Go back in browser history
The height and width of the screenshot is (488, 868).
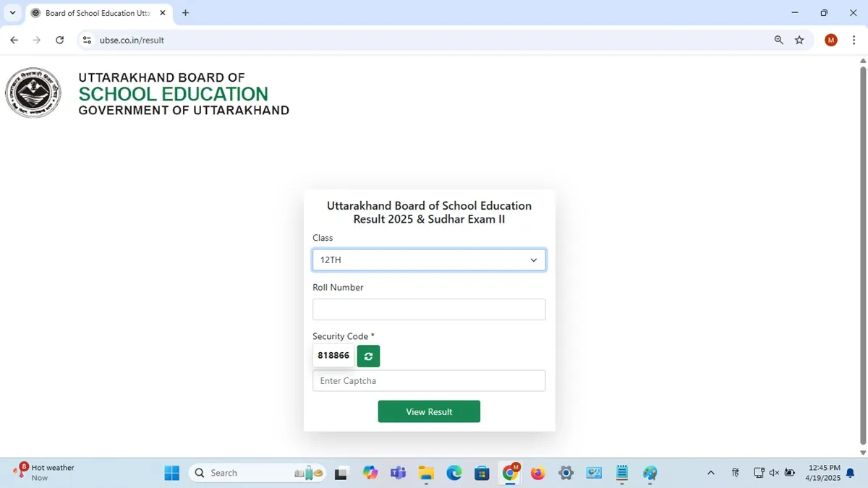tap(14, 40)
